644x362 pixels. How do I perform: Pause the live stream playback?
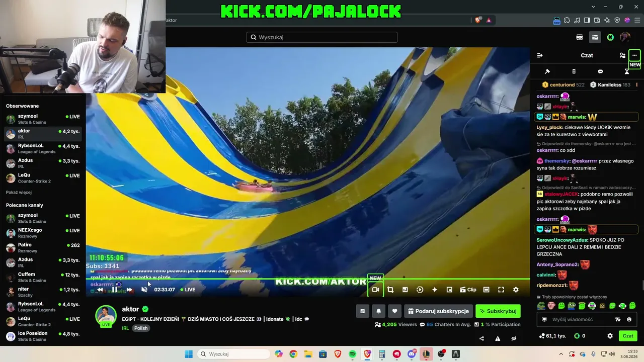click(x=115, y=290)
